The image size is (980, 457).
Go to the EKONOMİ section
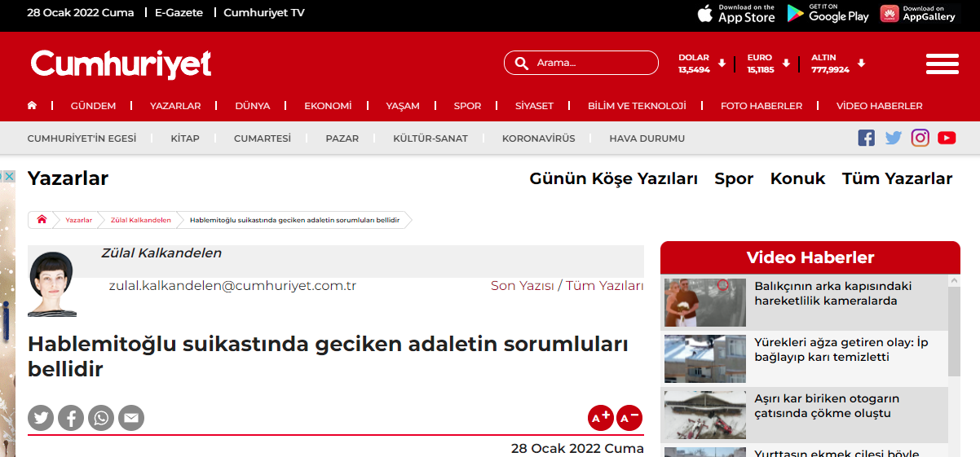(328, 106)
